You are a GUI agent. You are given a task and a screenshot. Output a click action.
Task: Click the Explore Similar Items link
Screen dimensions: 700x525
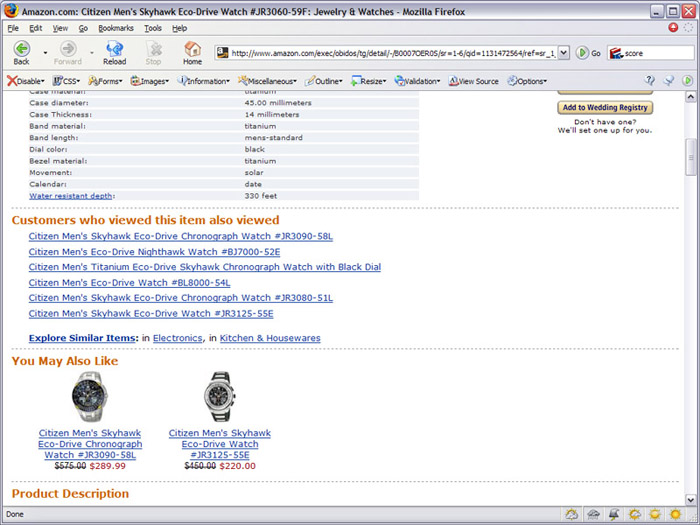coord(82,338)
